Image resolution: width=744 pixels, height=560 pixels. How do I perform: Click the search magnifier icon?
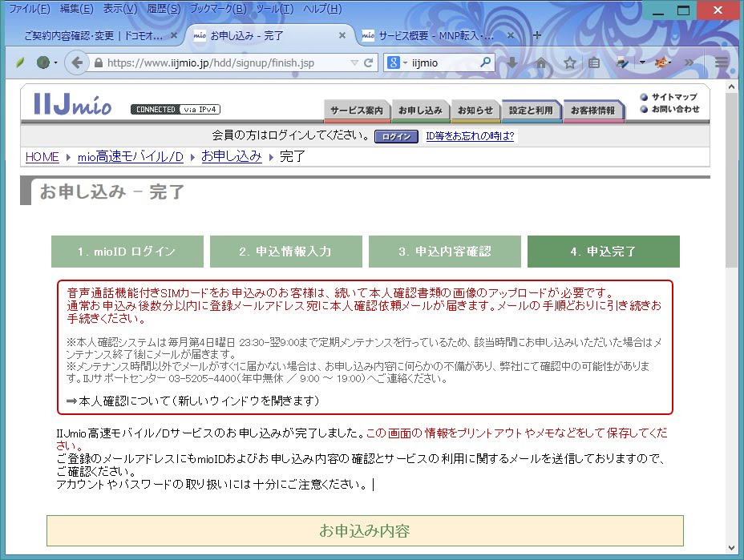(x=485, y=62)
